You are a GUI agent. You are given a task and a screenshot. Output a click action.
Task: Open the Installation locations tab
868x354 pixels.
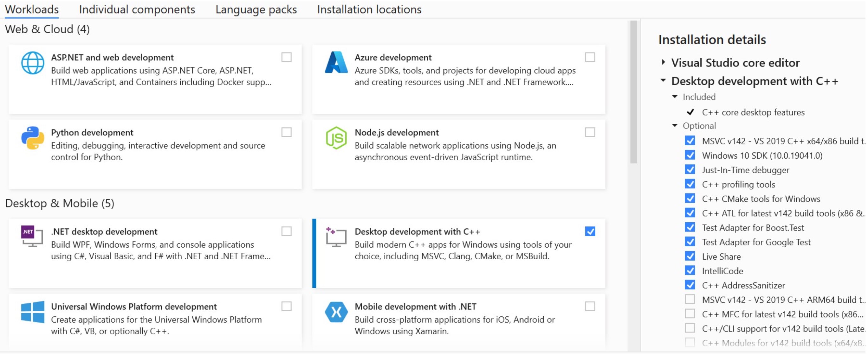pyautogui.click(x=369, y=9)
